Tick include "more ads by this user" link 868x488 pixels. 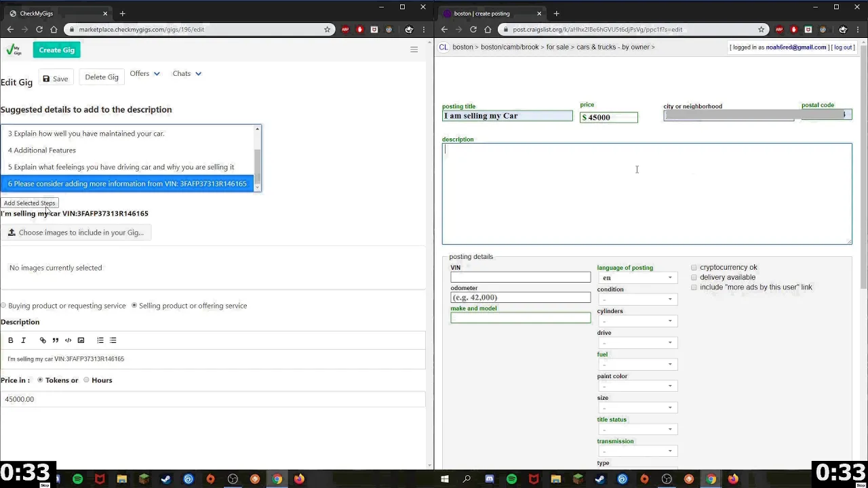coord(694,287)
